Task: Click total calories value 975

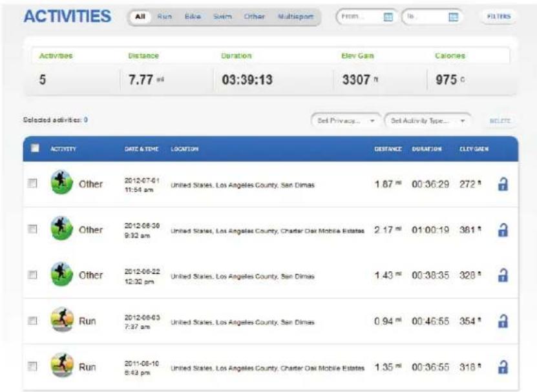Action: 447,80
